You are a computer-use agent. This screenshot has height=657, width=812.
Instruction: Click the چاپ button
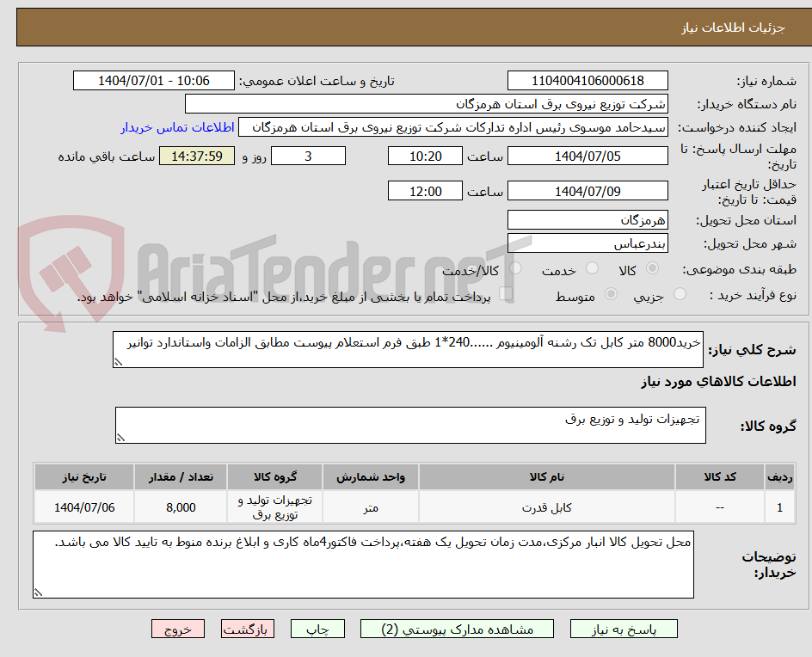[x=318, y=629]
